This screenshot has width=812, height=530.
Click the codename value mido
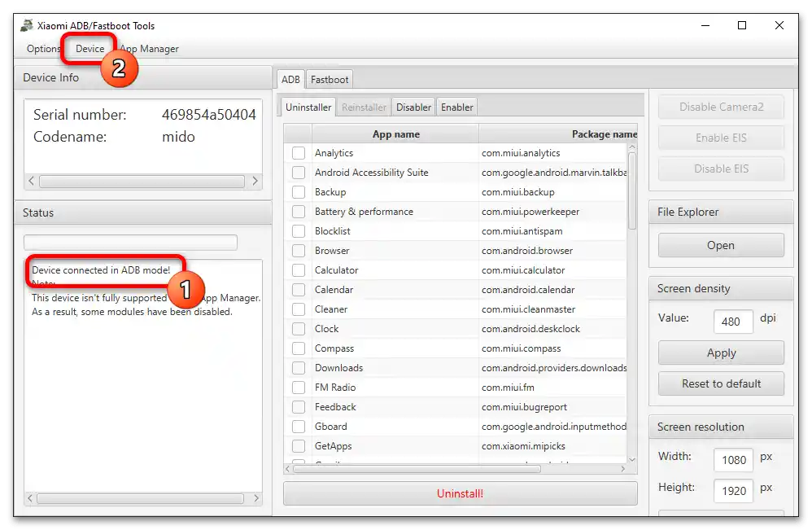(x=178, y=137)
